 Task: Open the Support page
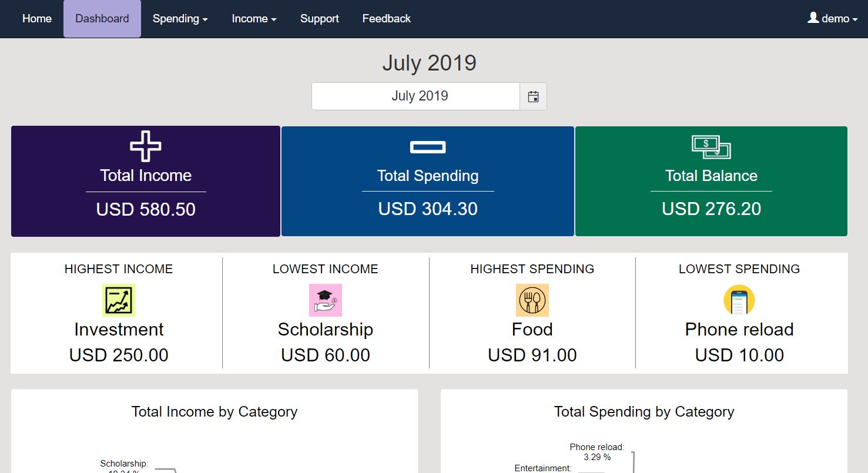320,19
